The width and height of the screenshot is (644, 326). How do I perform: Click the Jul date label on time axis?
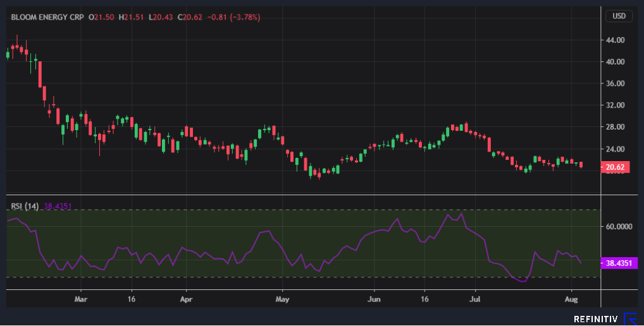coord(475,299)
